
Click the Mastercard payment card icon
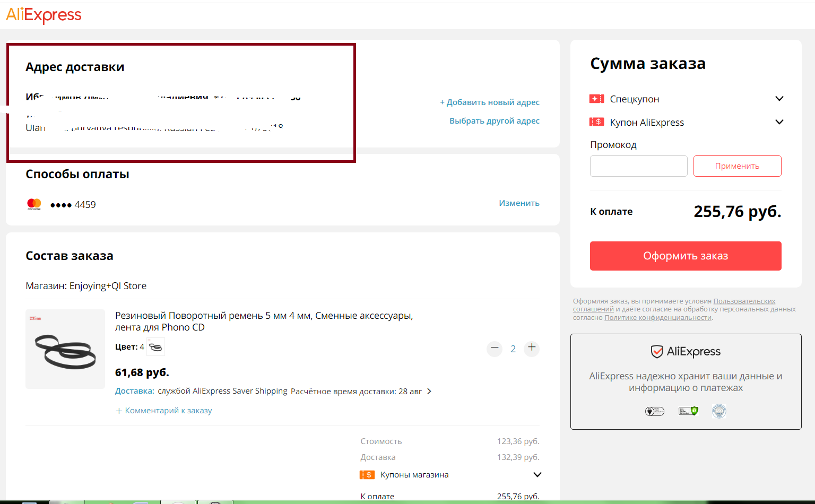(34, 204)
